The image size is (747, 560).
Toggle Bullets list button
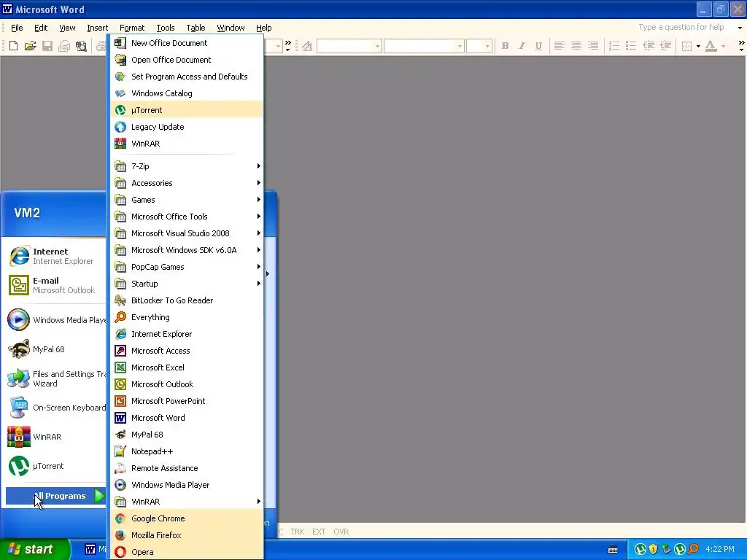pos(631,46)
